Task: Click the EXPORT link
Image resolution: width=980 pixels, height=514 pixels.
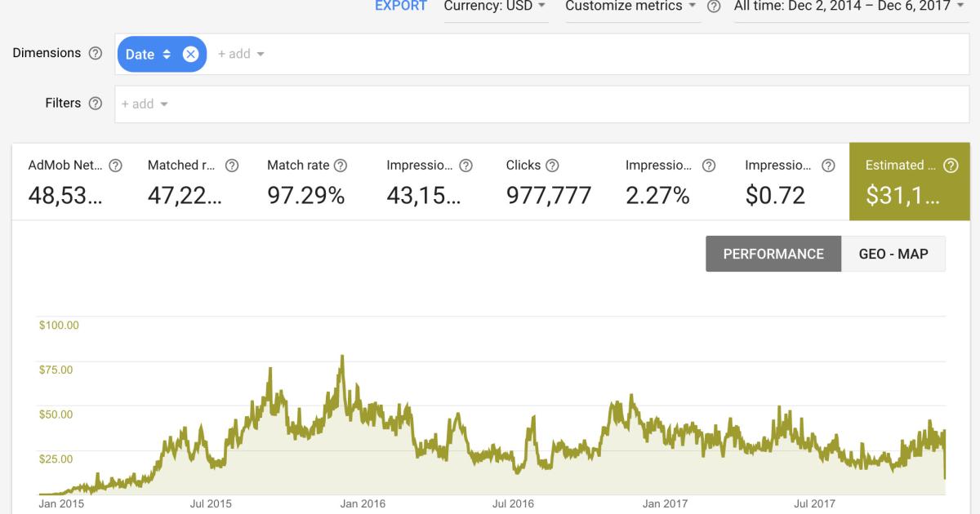Action: [401, 7]
